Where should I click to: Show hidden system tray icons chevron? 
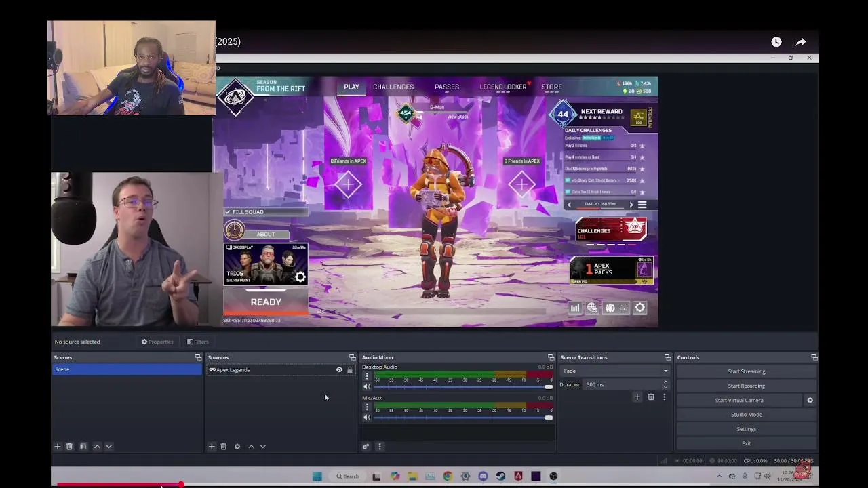719,476
